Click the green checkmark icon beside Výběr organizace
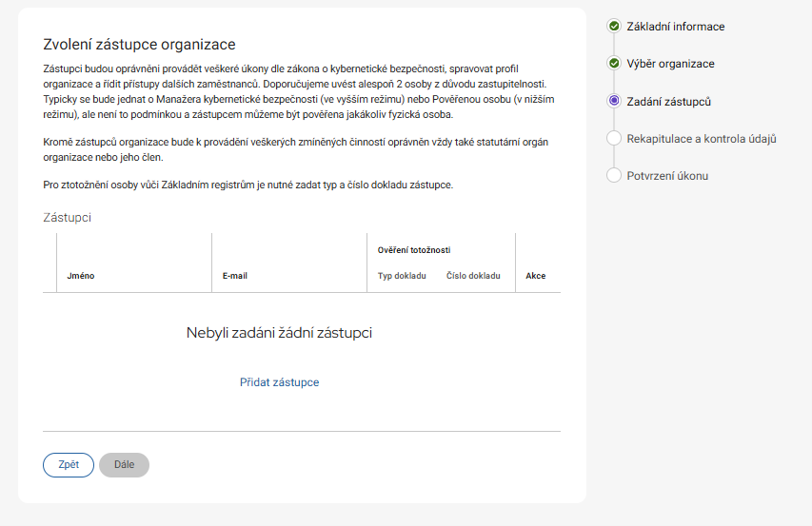 (x=613, y=64)
